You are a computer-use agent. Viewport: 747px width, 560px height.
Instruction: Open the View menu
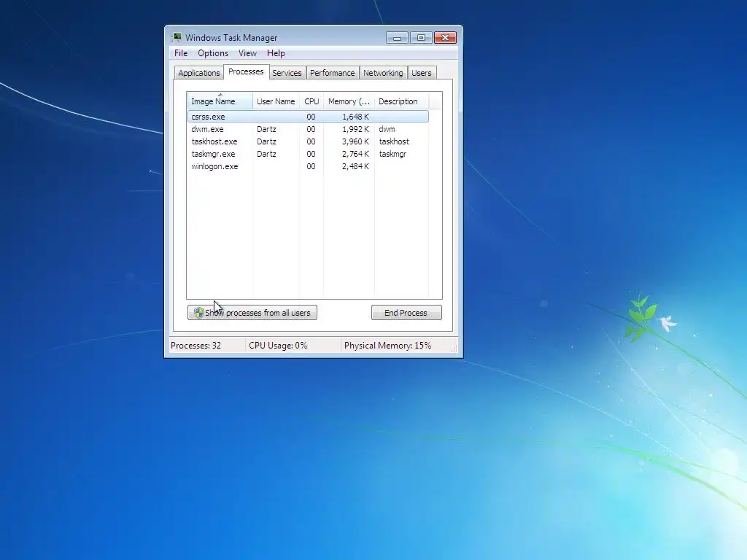pyautogui.click(x=247, y=53)
